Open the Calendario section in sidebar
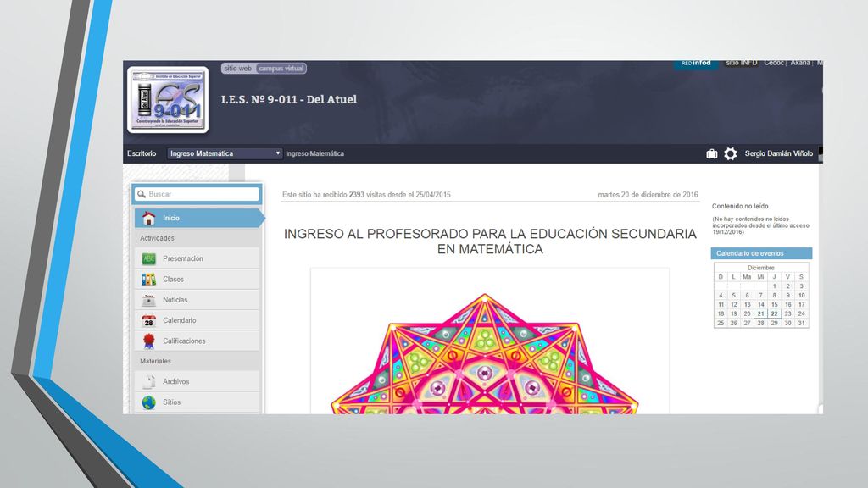Screen dimensions: 868x488 click(197, 320)
